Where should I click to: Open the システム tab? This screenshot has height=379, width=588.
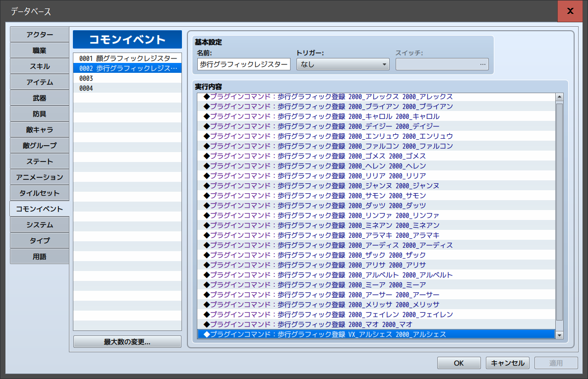(x=39, y=224)
